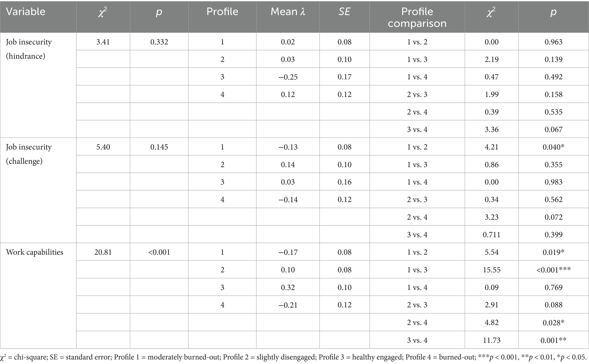Select the p-value cell <0.001***
Image resolution: width=589 pixels, height=364 pixels.
tap(553, 270)
